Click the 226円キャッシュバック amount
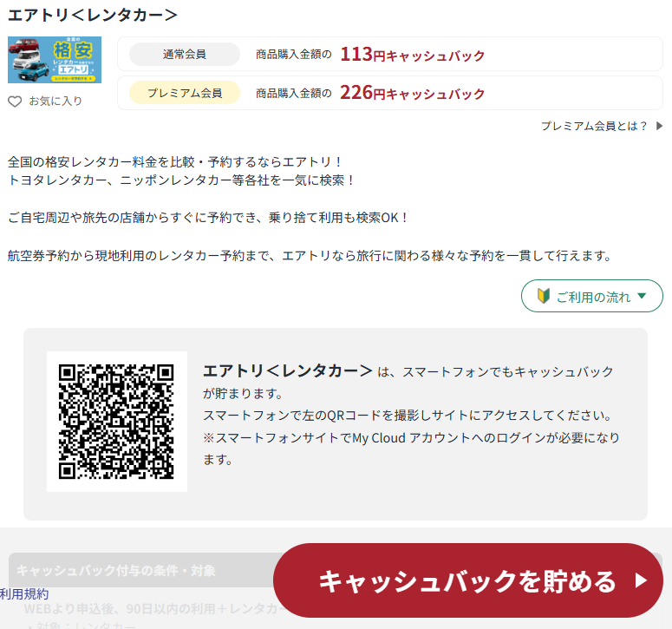 point(412,93)
